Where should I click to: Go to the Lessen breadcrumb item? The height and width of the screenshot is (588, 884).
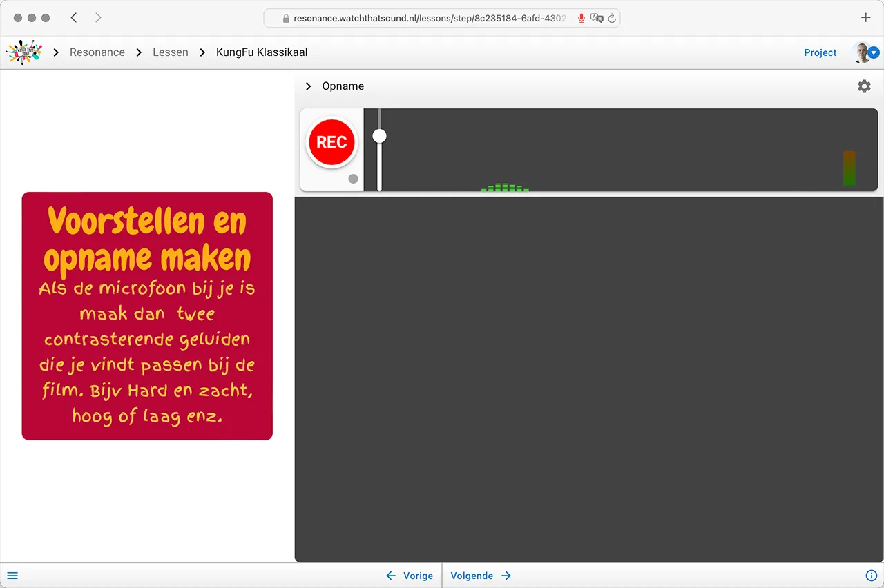coord(171,52)
